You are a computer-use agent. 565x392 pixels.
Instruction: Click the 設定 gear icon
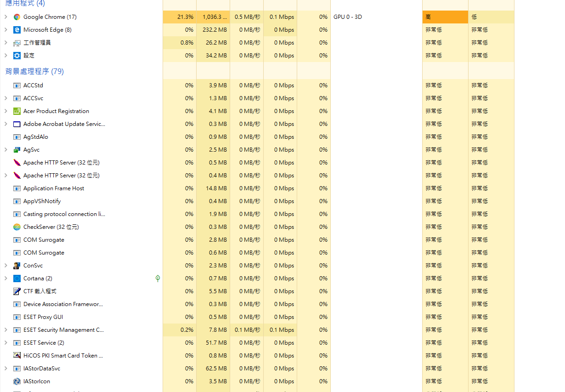pyautogui.click(x=17, y=56)
